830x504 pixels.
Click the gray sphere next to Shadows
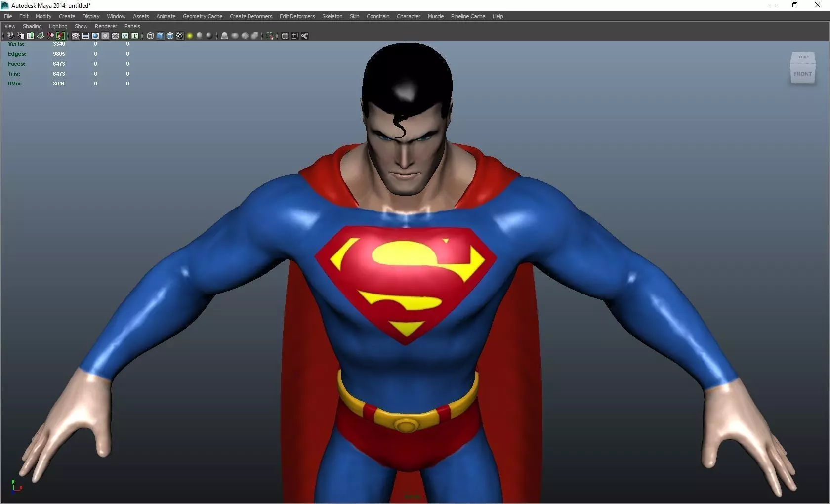coord(209,36)
